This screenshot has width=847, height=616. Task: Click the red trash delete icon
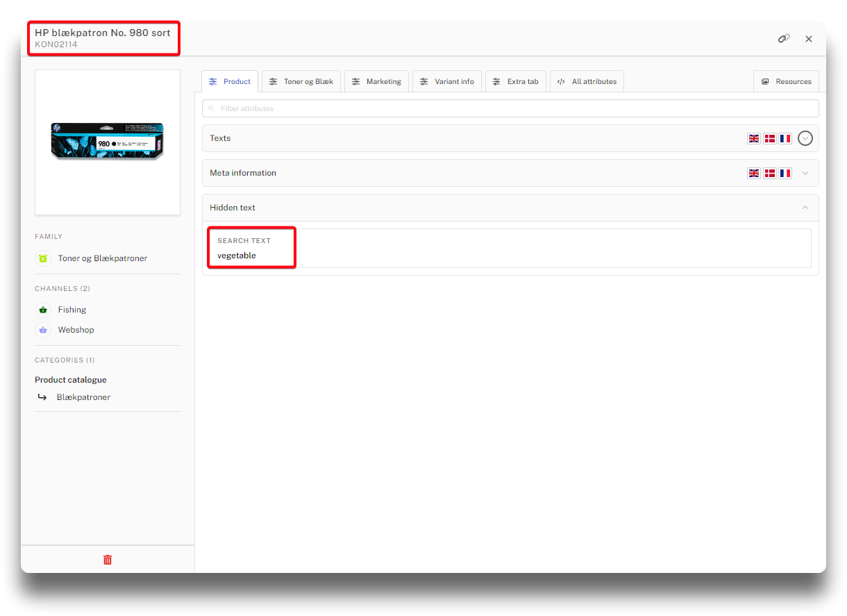pyautogui.click(x=108, y=560)
